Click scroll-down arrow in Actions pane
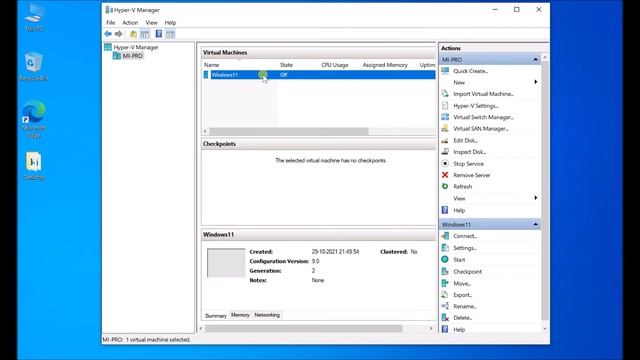This screenshot has height=360, width=640. click(544, 329)
